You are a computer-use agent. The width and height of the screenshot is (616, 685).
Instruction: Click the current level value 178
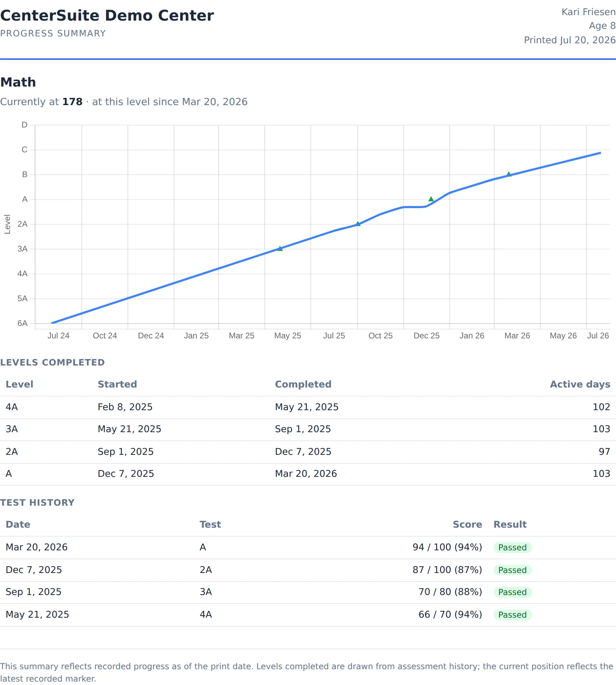tap(72, 102)
